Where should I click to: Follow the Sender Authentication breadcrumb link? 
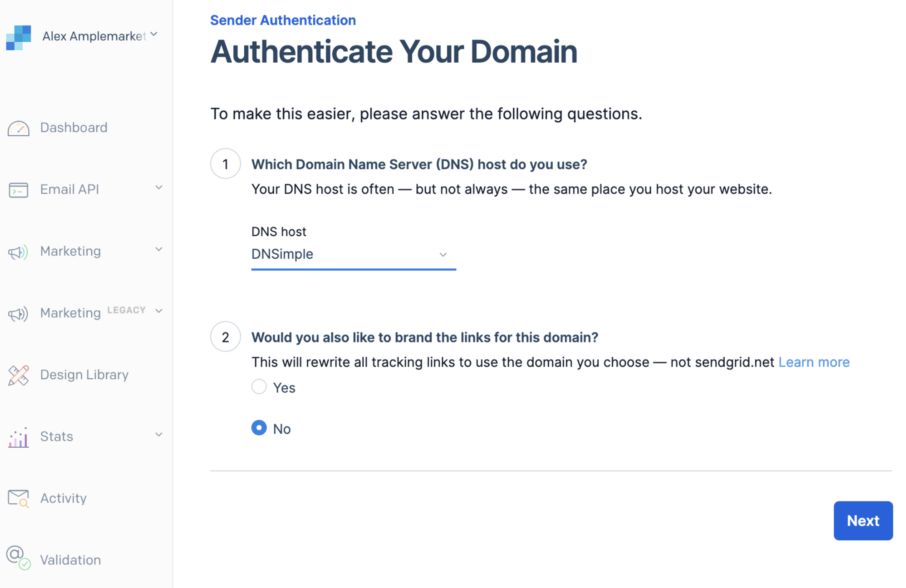point(283,20)
